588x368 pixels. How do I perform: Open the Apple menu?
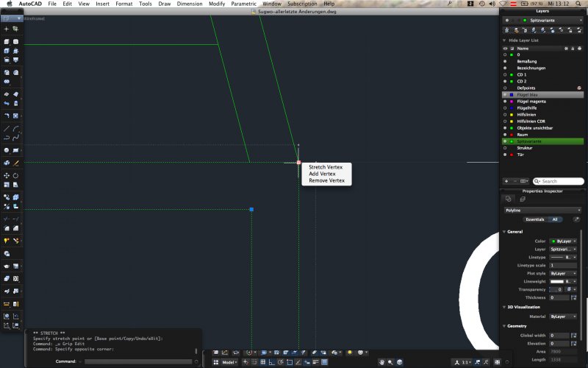click(10, 4)
